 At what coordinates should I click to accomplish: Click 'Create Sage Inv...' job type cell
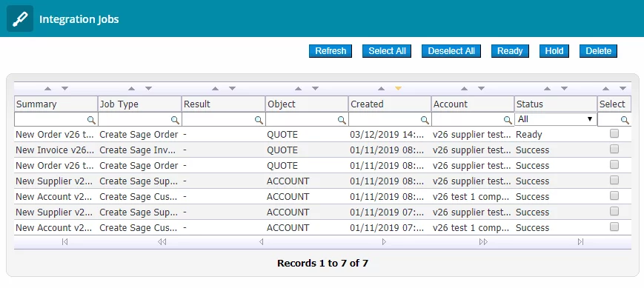click(139, 150)
